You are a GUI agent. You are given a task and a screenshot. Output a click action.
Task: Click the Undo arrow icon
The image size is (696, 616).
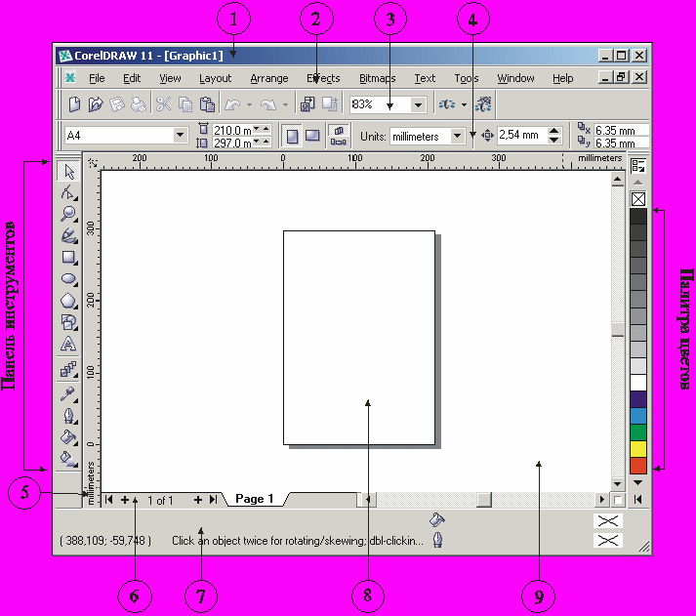pos(232,104)
